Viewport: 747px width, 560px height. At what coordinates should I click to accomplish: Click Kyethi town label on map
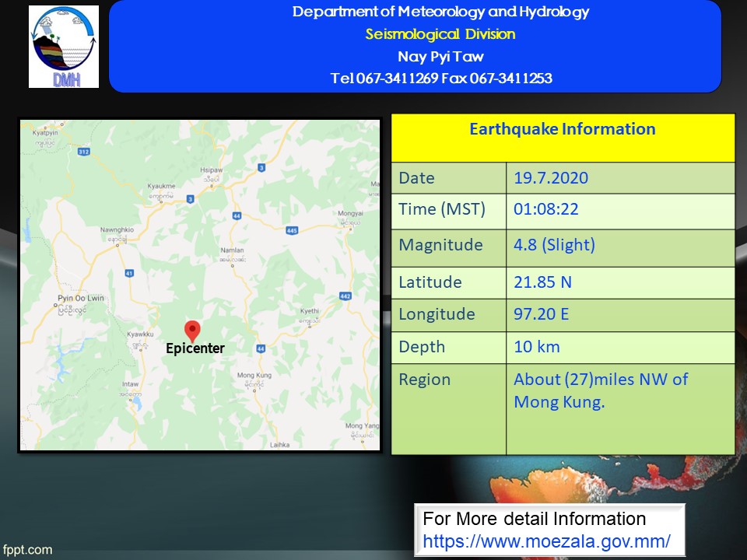click(x=310, y=311)
